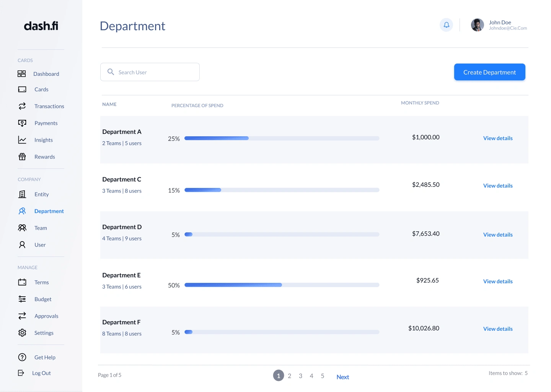551x392 pixels.
Task: Click the Terms calendar icon
Action: [22, 282]
